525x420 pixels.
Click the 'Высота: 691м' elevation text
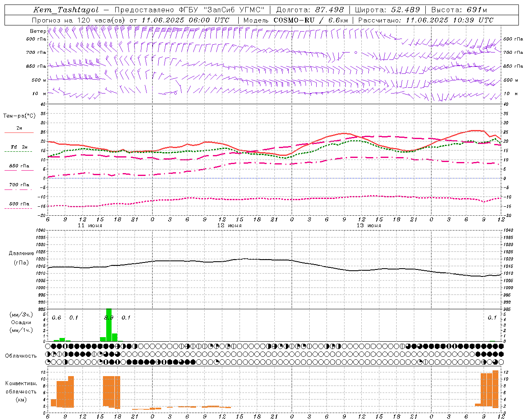[x=459, y=10]
